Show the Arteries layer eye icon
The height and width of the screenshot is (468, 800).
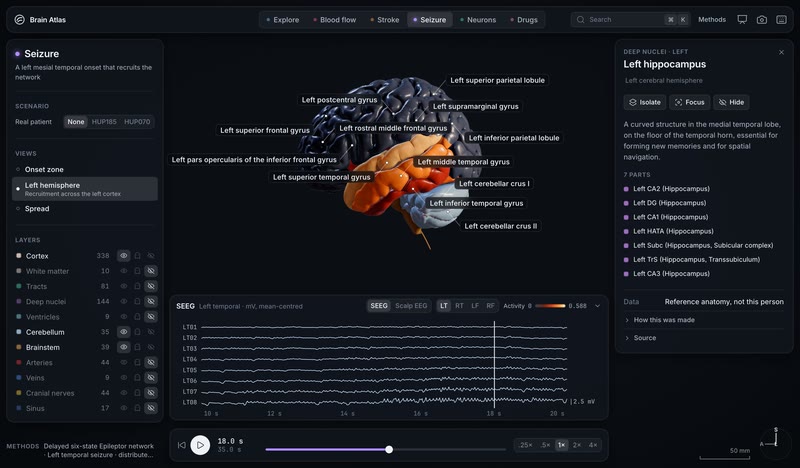123,362
